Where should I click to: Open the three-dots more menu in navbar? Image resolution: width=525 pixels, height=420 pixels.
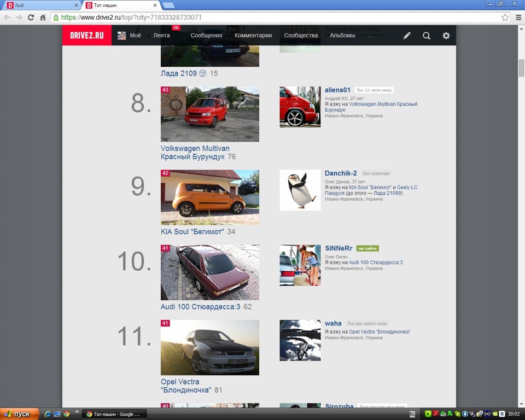tap(370, 36)
